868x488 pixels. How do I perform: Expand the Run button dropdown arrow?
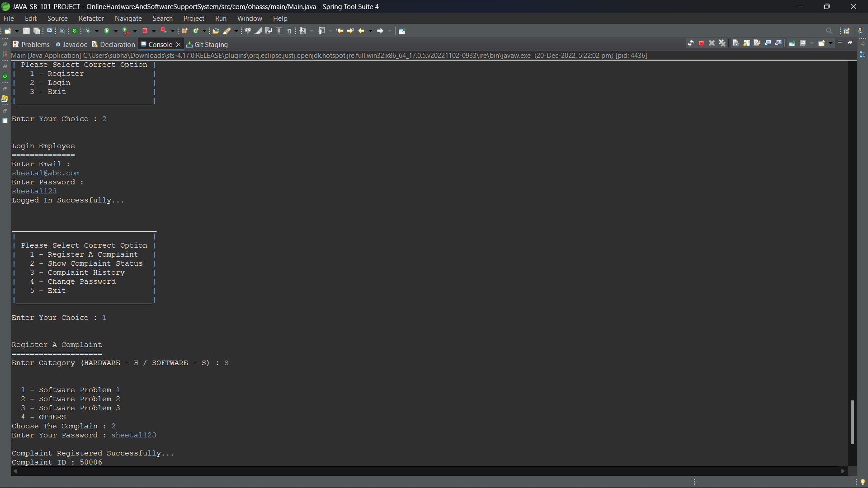[116, 31]
